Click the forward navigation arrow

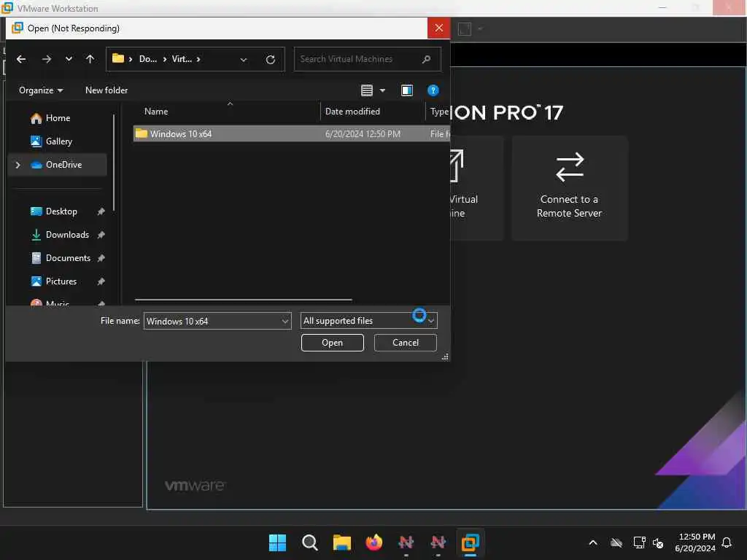point(46,59)
